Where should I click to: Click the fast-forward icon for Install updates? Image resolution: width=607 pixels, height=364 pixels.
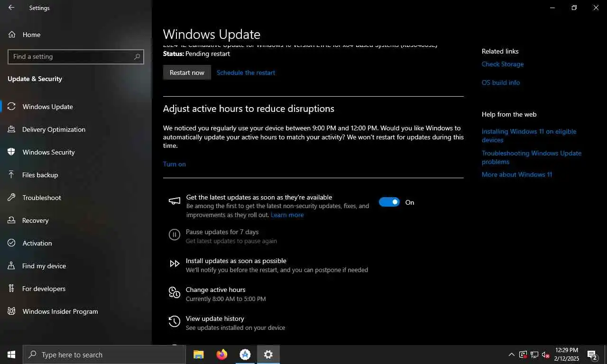(x=175, y=264)
